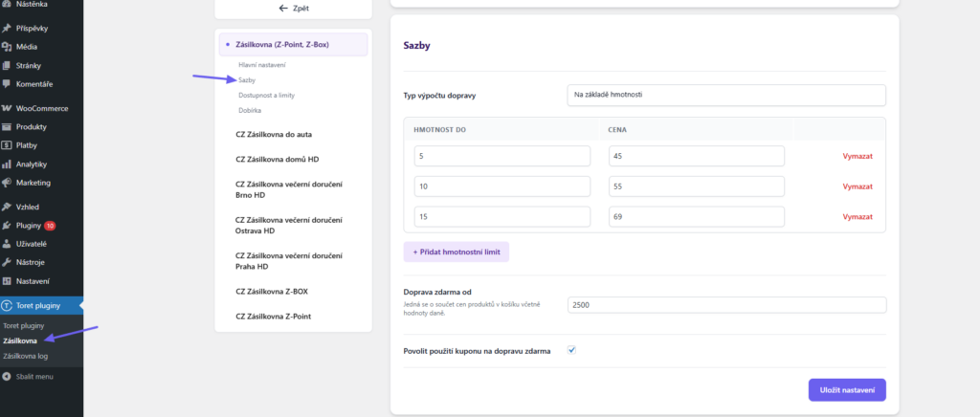Viewport: 980px width, 417px height.
Task: Select CZ Zásilkovna domů HD
Action: [278, 159]
